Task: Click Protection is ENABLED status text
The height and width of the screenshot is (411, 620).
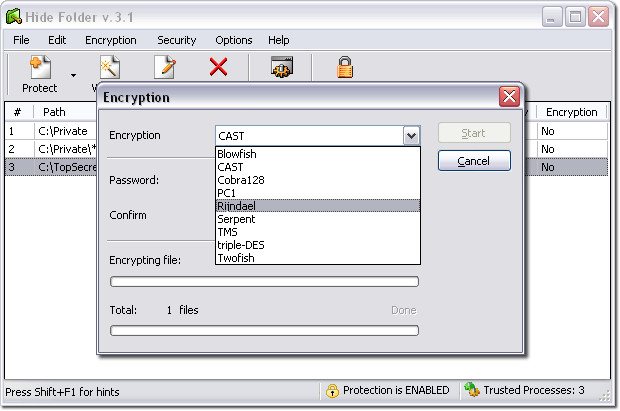Action: coord(396,390)
